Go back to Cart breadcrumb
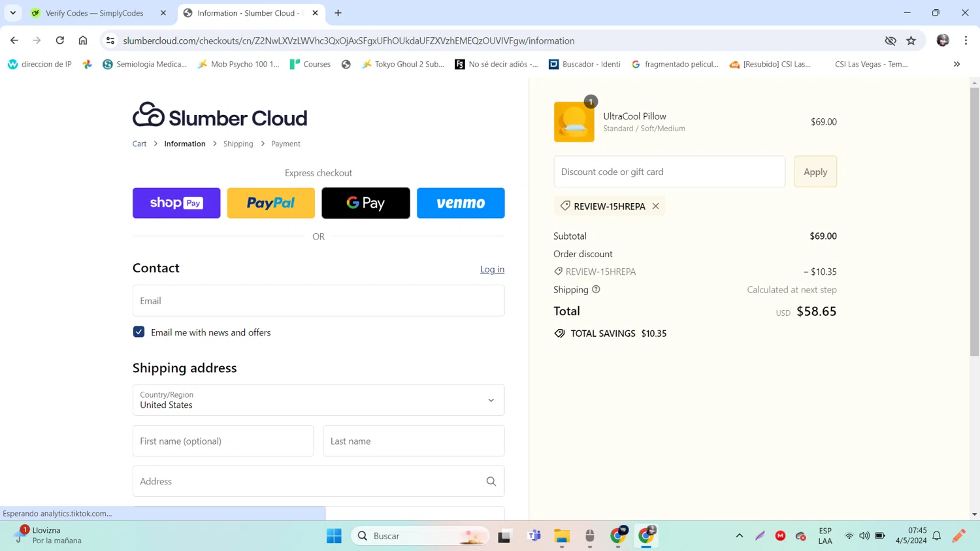980x551 pixels. [139, 144]
